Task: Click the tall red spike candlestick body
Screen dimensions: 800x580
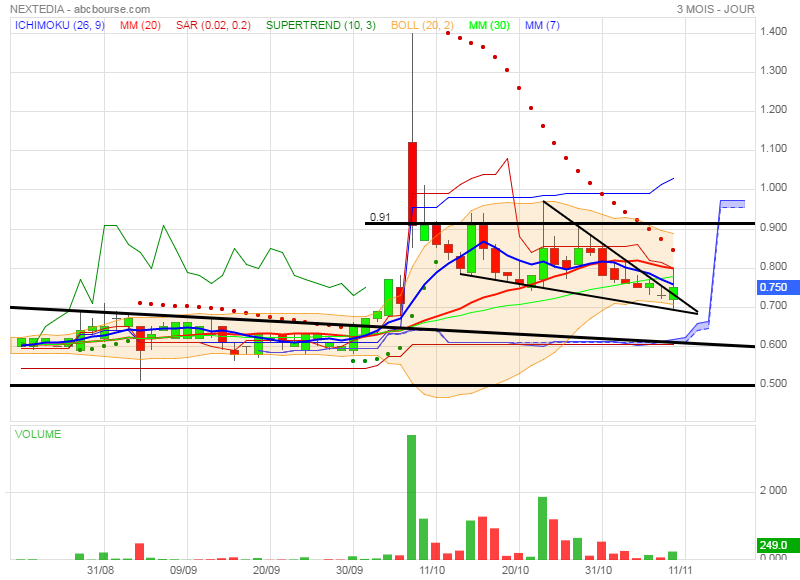Action: 412,183
